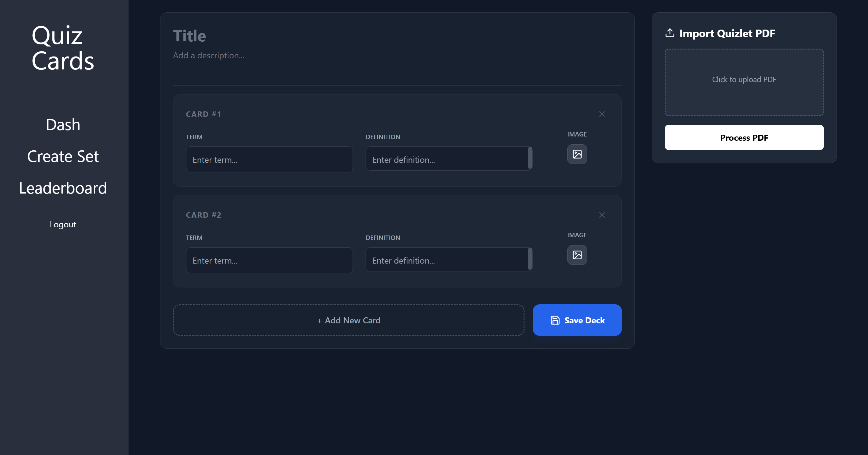Click Card #2 term input
This screenshot has height=455, width=868.
[269, 260]
